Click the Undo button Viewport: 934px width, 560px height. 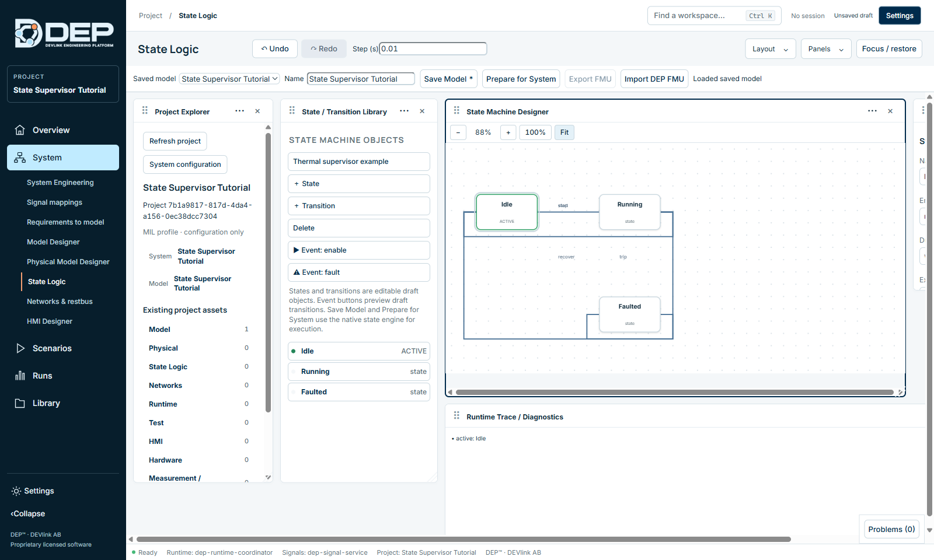coord(275,49)
